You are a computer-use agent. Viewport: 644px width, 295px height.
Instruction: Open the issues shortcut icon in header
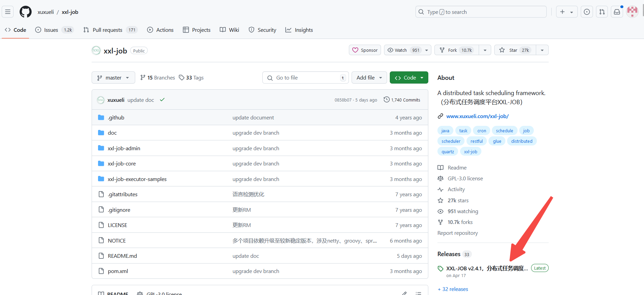pyautogui.click(x=587, y=12)
